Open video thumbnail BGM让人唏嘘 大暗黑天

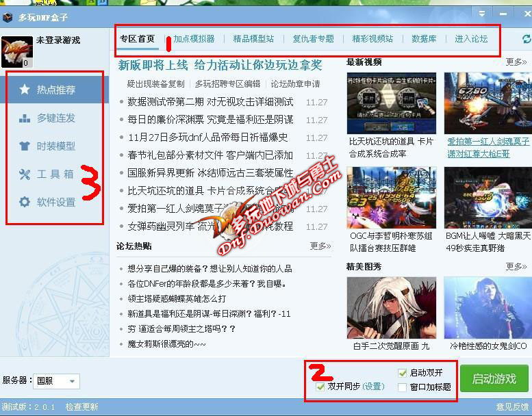click(x=488, y=197)
